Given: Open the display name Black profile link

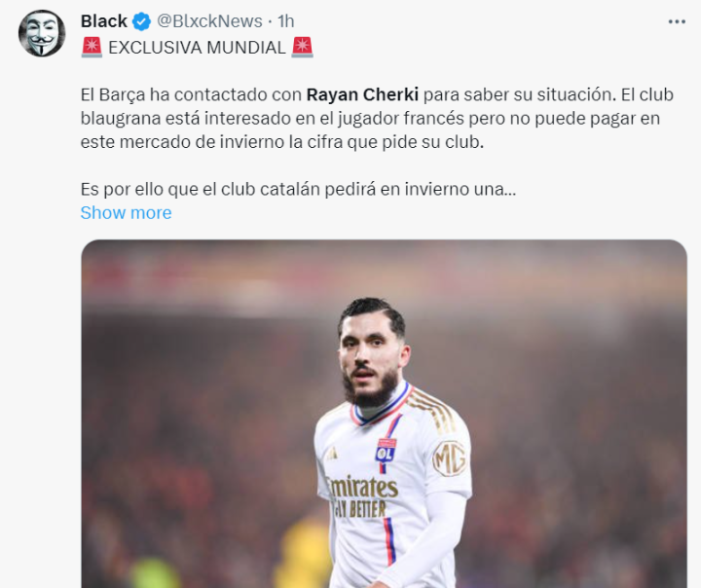Looking at the screenshot, I should point(104,21).
